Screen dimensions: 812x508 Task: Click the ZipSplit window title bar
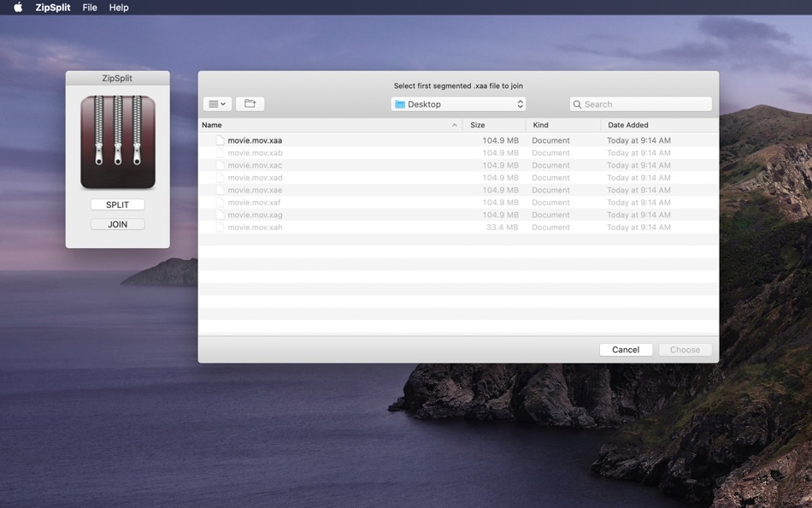[x=118, y=79]
